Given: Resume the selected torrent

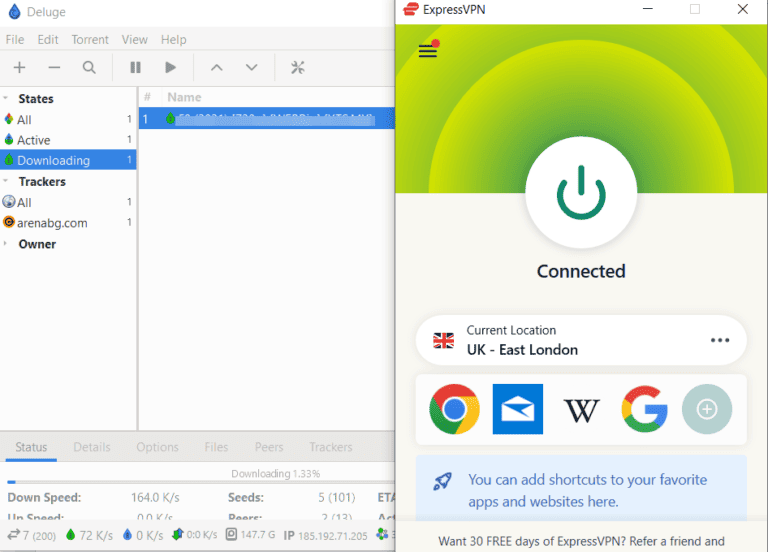Looking at the screenshot, I should coord(171,67).
